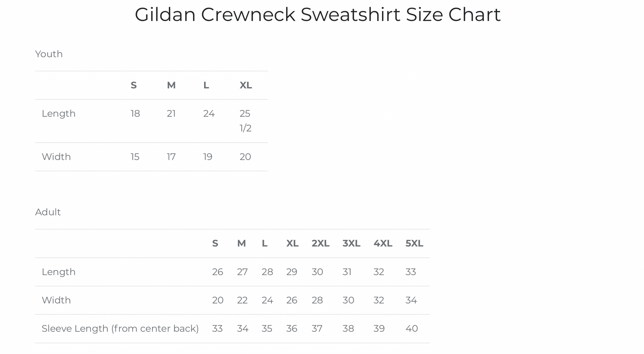
Task: Click the 2XL column header in Adult table
Action: (320, 243)
